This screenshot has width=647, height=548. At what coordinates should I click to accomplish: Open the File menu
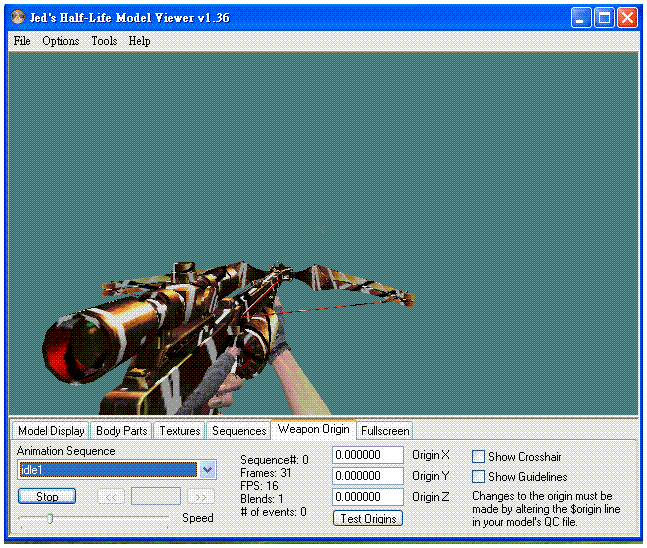click(x=22, y=41)
